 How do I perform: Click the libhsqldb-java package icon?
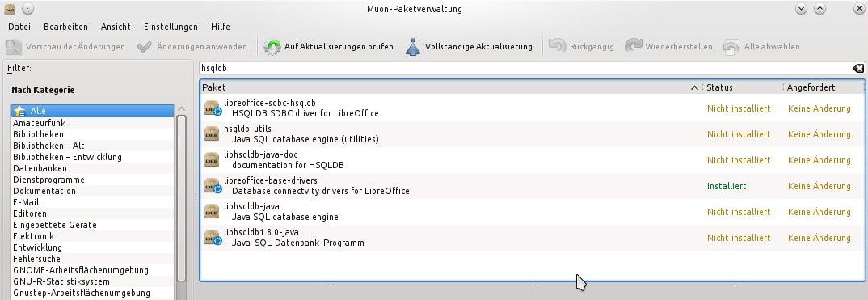(x=213, y=212)
